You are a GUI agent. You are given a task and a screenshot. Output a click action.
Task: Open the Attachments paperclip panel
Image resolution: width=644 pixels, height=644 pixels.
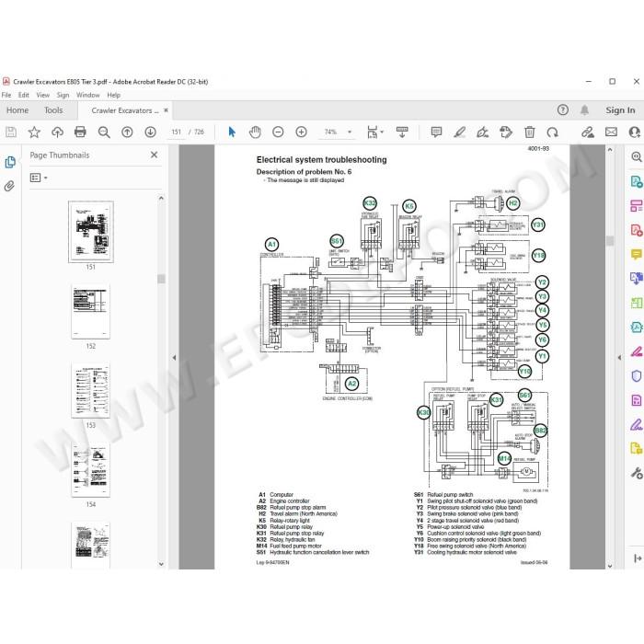click(9, 186)
